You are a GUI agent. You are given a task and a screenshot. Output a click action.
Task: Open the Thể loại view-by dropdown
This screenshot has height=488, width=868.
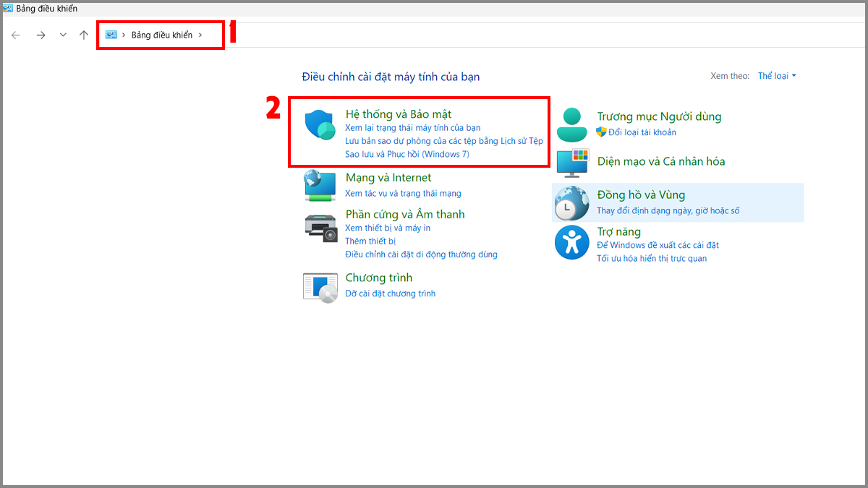click(x=777, y=76)
